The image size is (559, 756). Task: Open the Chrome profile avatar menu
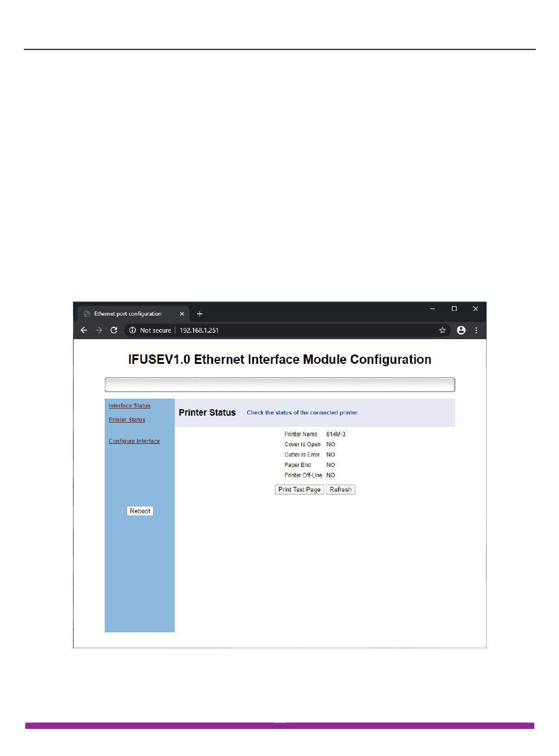[x=461, y=330]
